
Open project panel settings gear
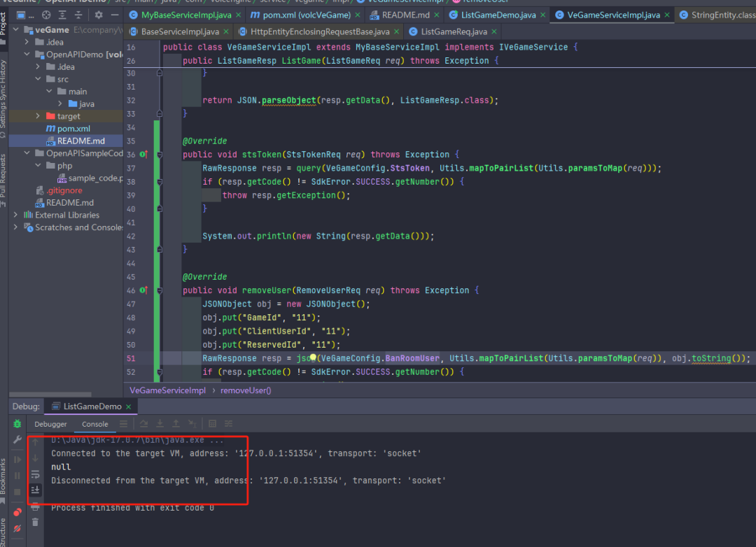tap(99, 15)
